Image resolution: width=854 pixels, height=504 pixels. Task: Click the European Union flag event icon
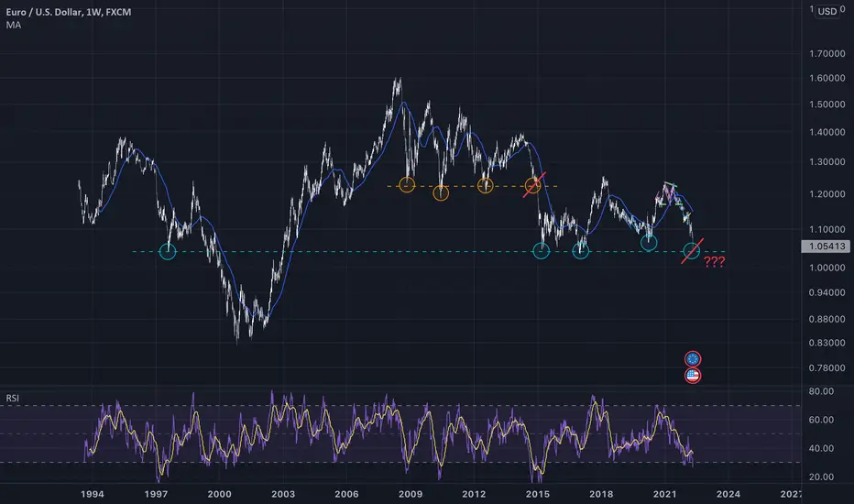tap(693, 359)
